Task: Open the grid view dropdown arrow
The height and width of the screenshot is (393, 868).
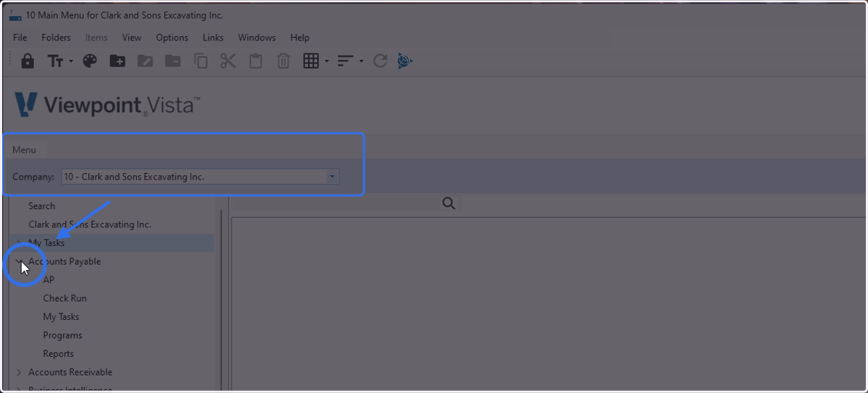Action: tap(327, 62)
